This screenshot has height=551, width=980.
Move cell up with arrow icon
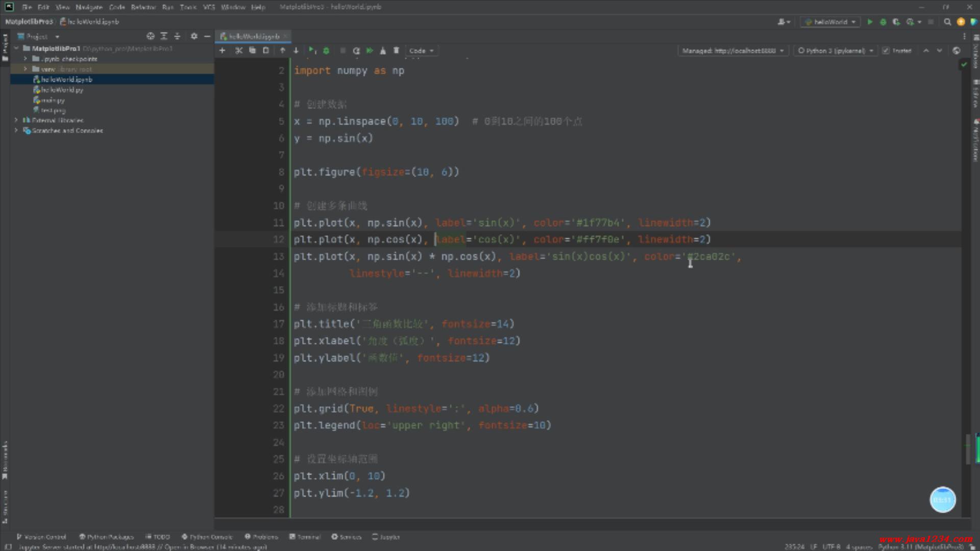tap(282, 51)
